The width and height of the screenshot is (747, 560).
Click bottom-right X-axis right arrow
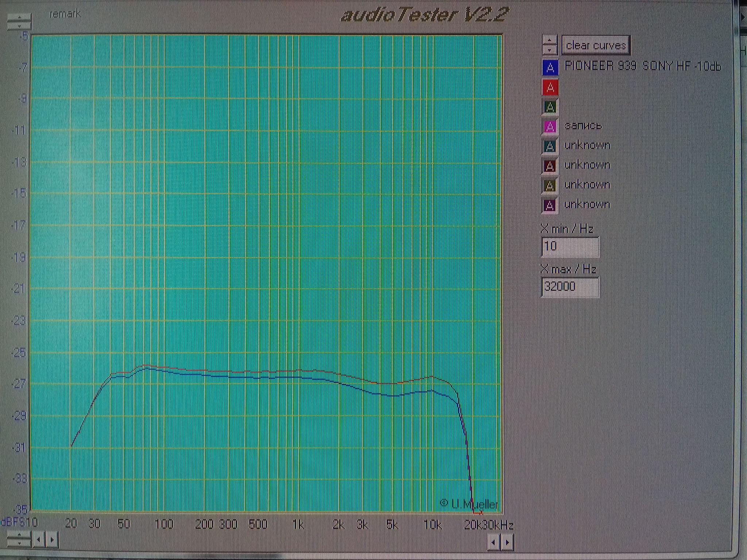point(507,542)
